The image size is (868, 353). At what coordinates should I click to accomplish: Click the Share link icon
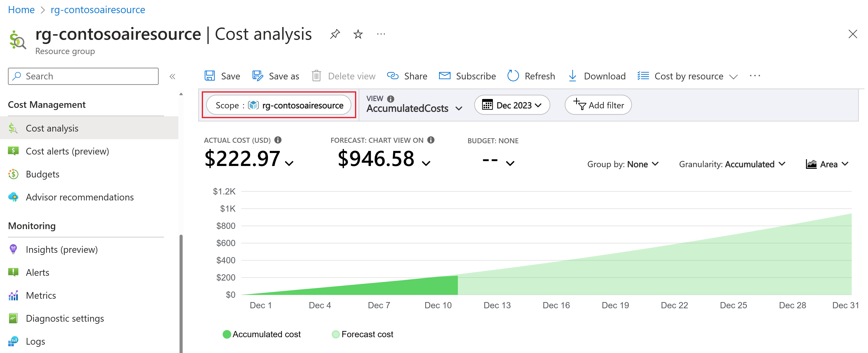[x=393, y=76]
